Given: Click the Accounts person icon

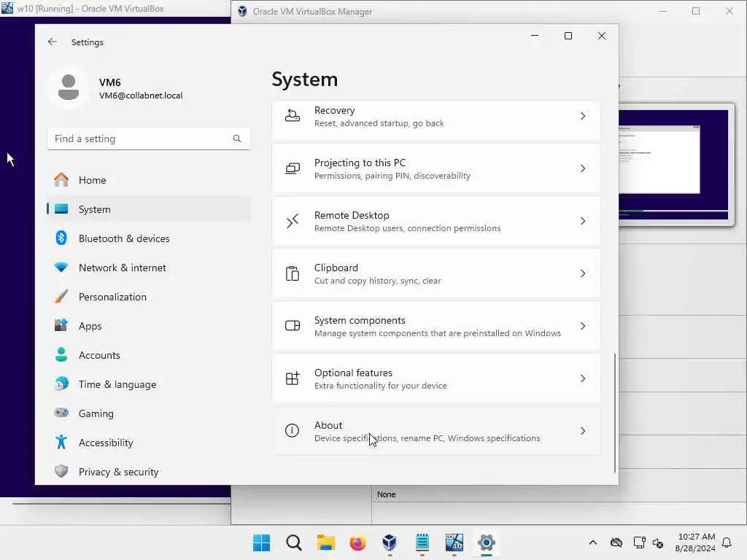Looking at the screenshot, I should pyautogui.click(x=61, y=355).
